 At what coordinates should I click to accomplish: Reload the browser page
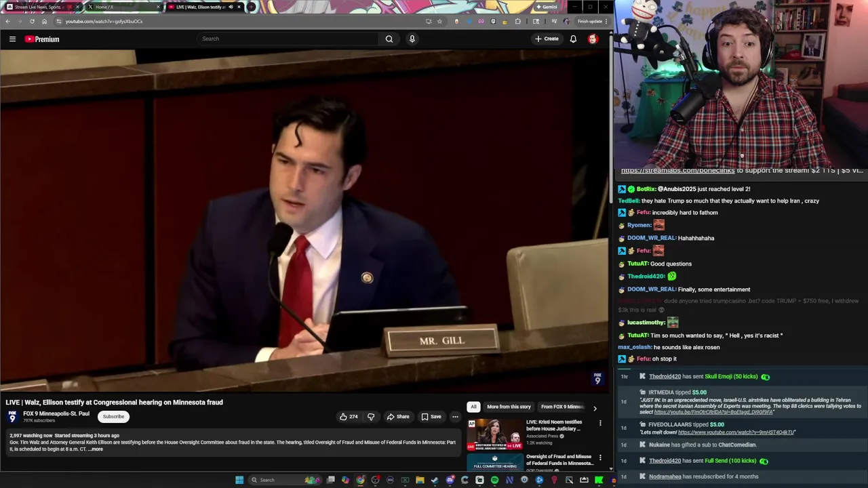32,21
